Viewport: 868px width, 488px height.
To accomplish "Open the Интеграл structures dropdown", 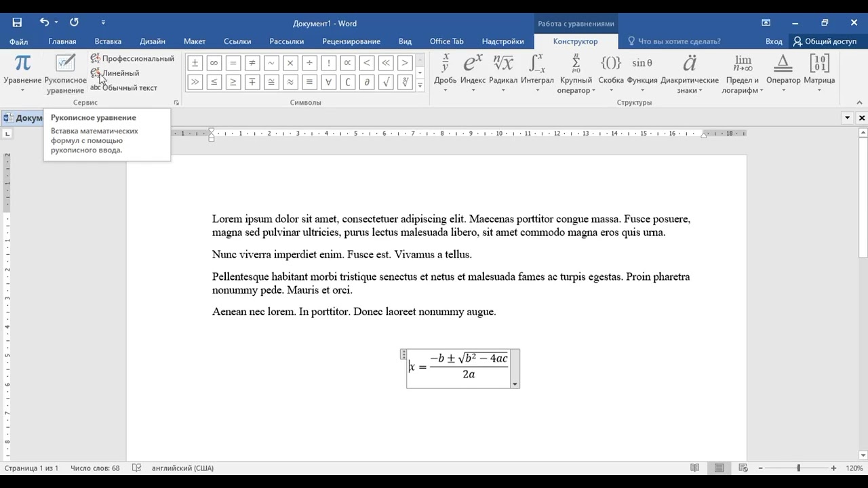I will (537, 74).
